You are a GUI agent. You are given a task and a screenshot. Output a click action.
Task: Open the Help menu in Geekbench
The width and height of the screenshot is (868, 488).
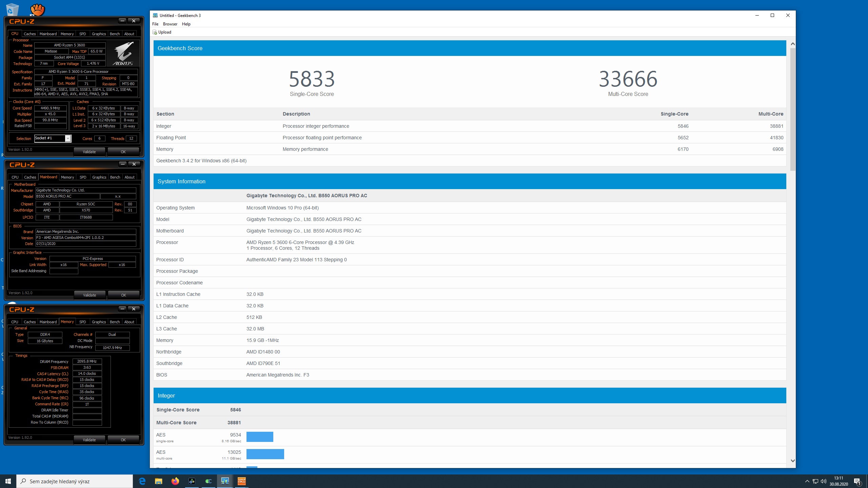point(186,24)
